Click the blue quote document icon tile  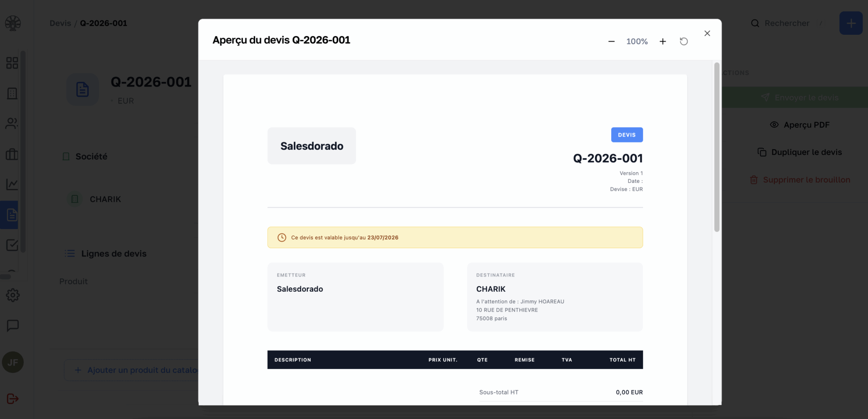[83, 89]
